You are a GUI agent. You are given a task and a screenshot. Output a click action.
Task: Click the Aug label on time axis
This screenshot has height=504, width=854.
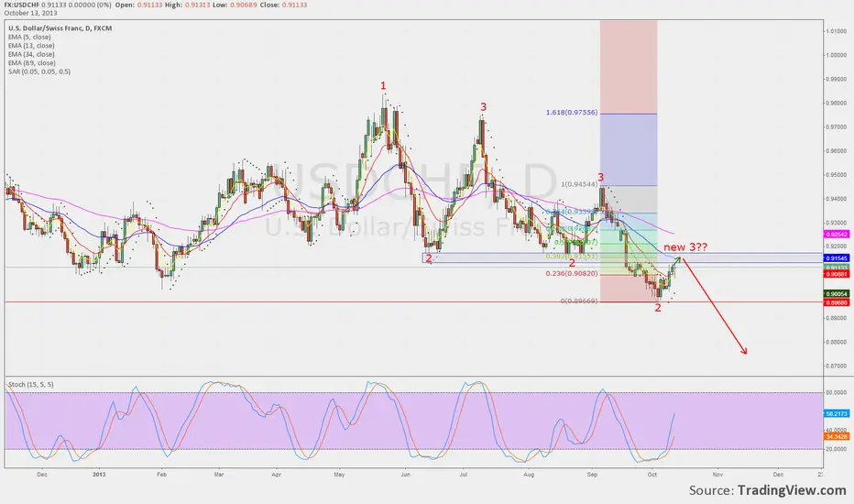click(x=529, y=475)
